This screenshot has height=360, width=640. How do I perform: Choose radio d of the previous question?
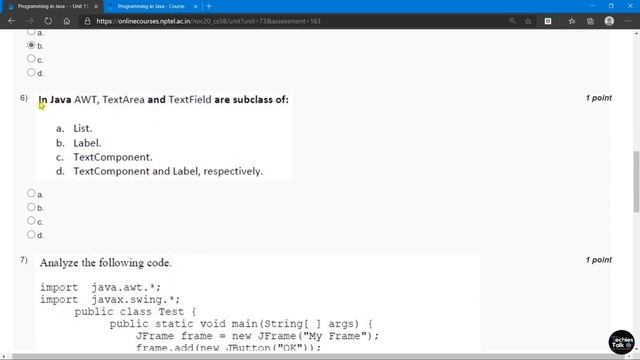(31, 72)
